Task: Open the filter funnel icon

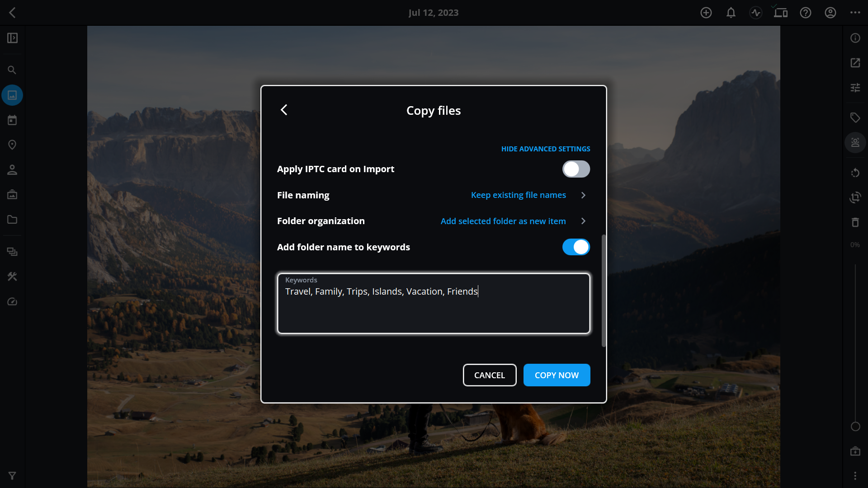Action: pos(12,476)
